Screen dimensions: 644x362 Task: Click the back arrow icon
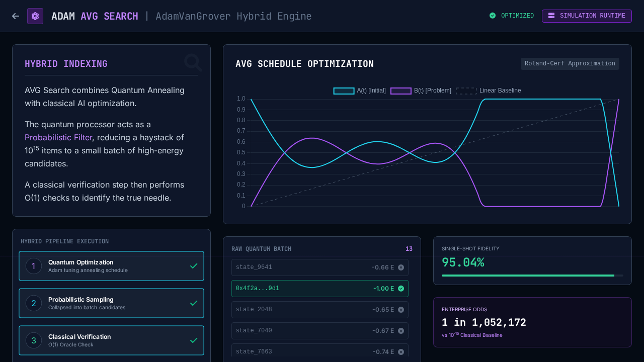[x=16, y=16]
